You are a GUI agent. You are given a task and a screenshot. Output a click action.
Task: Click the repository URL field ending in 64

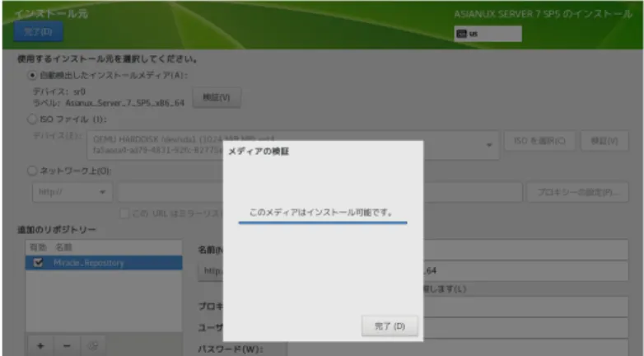[525, 270]
